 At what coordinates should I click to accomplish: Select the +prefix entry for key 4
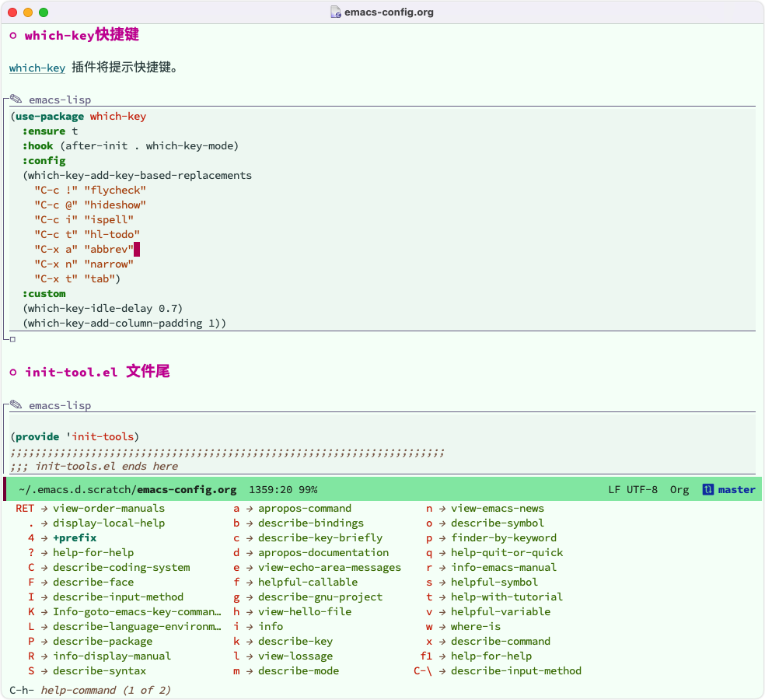pos(75,537)
